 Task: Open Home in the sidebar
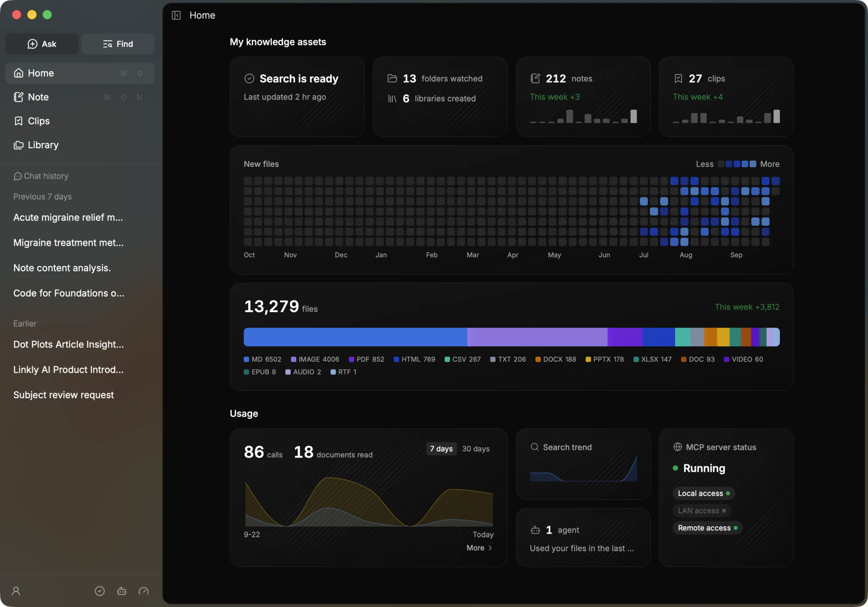80,73
